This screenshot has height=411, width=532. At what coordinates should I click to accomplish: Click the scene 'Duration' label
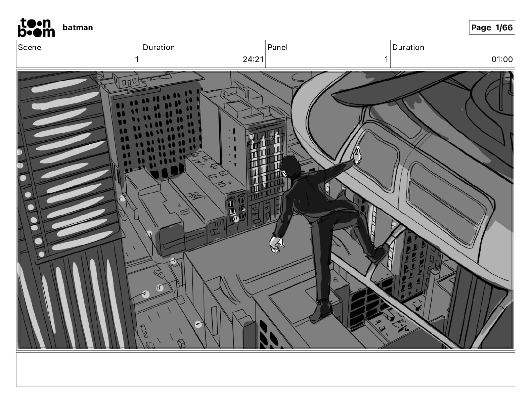coord(159,47)
